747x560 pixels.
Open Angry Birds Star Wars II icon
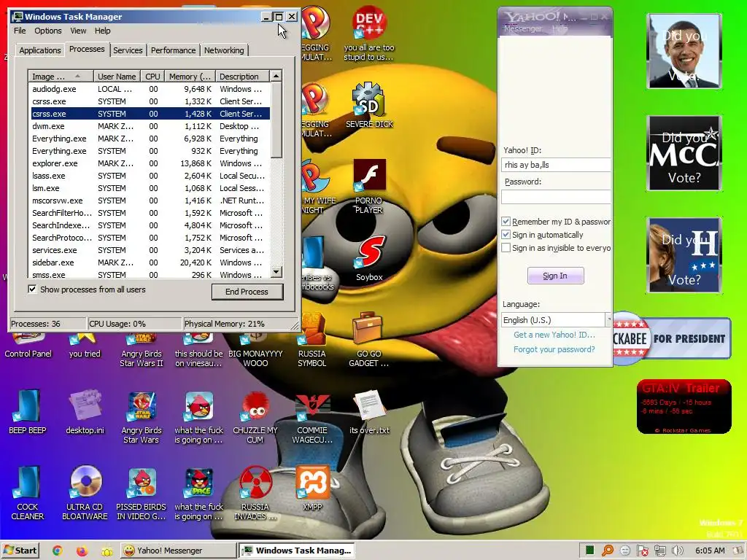click(x=142, y=350)
